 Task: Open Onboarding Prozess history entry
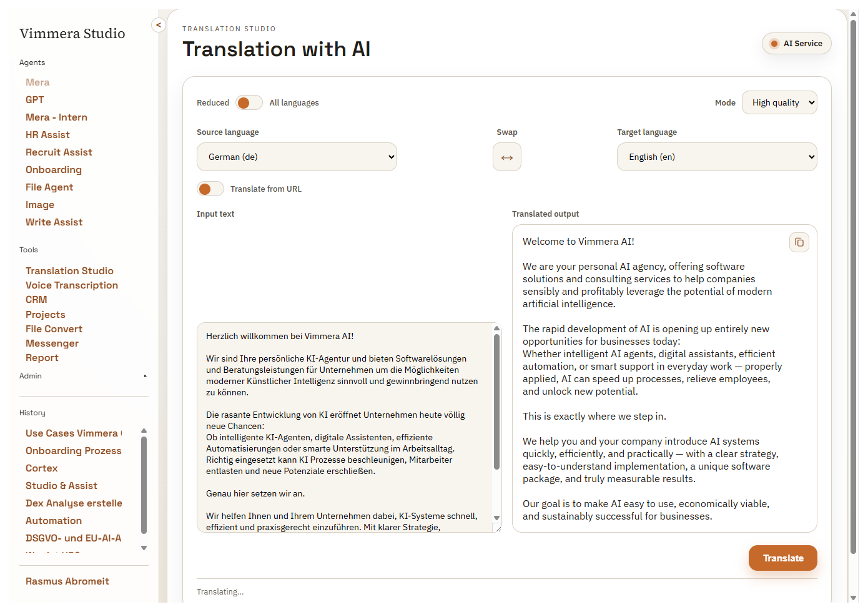(74, 451)
